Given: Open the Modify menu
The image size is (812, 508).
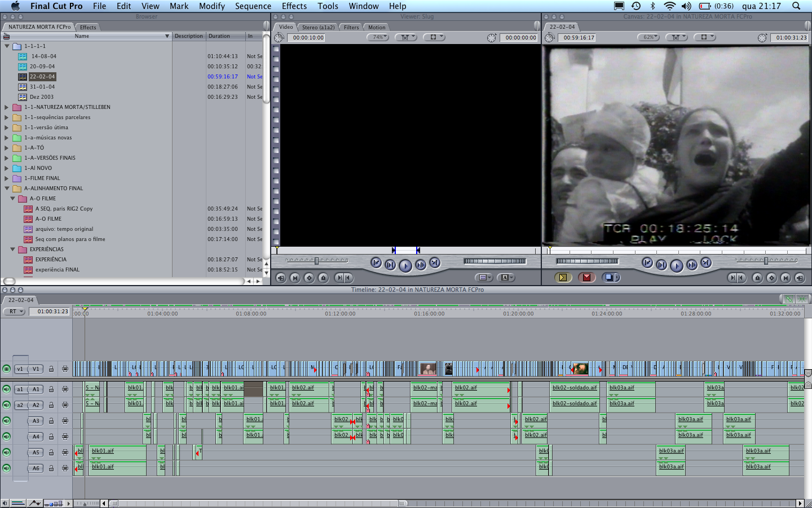Looking at the screenshot, I should click(212, 6).
